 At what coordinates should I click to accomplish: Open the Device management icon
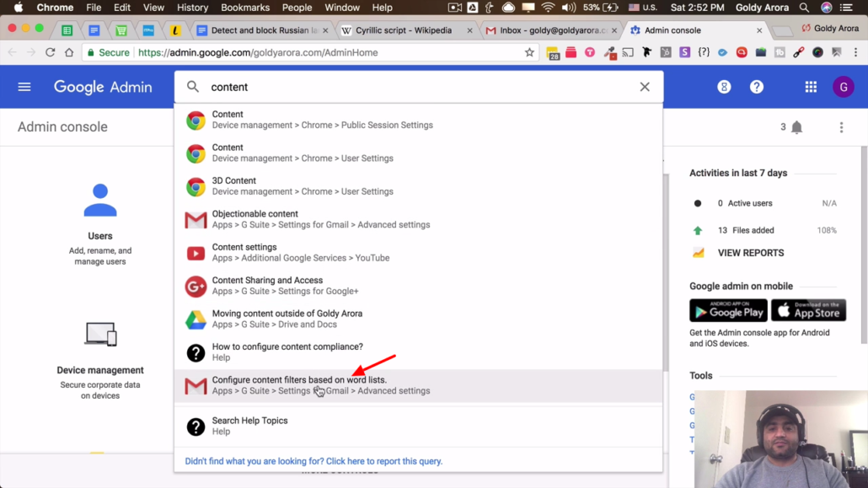(x=100, y=334)
